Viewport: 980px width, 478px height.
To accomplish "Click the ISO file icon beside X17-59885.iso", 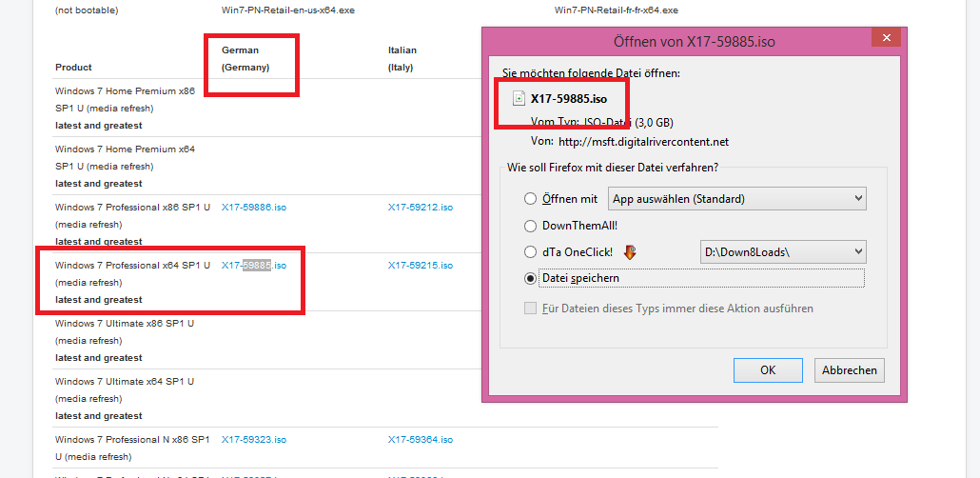I will [519, 98].
